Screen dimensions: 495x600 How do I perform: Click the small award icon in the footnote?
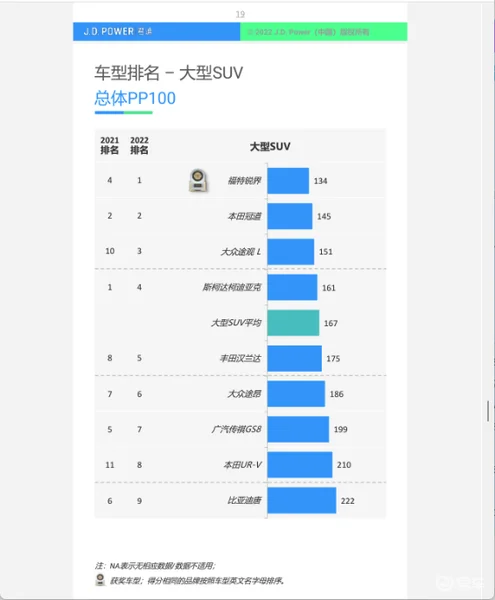tap(100, 580)
